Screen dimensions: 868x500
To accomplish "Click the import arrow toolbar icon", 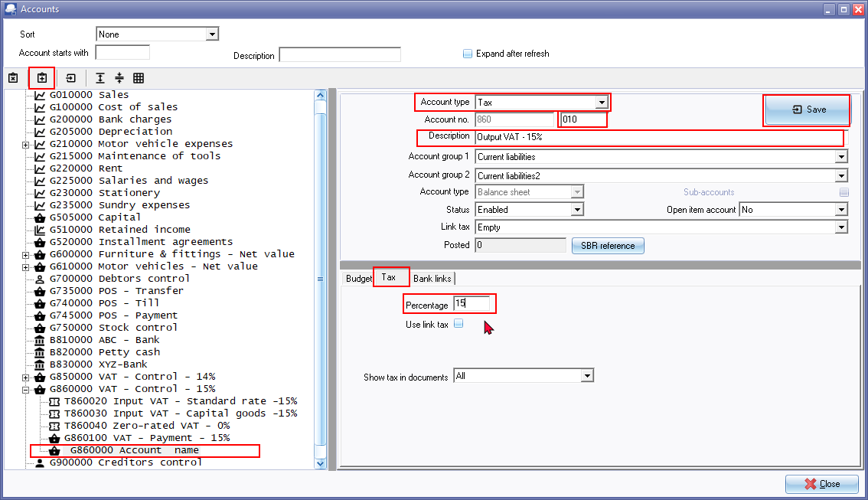I will (70, 78).
